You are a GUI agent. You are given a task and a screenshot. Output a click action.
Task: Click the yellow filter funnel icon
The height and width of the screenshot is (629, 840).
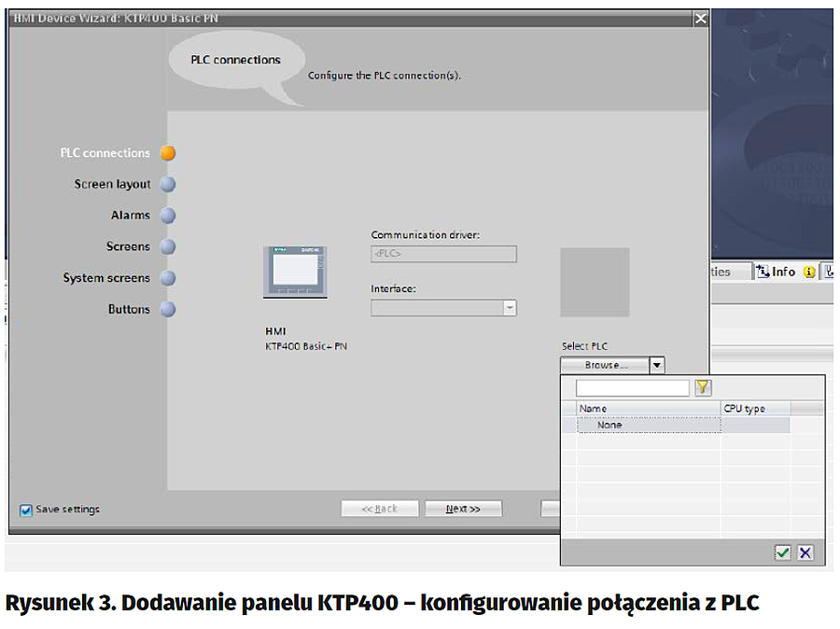coord(703,387)
